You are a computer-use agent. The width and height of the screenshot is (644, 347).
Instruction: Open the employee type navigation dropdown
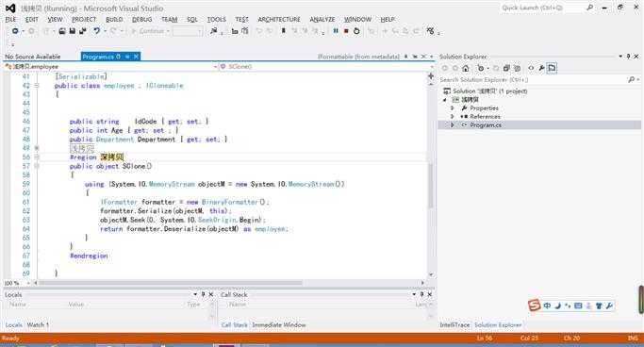[215, 67]
